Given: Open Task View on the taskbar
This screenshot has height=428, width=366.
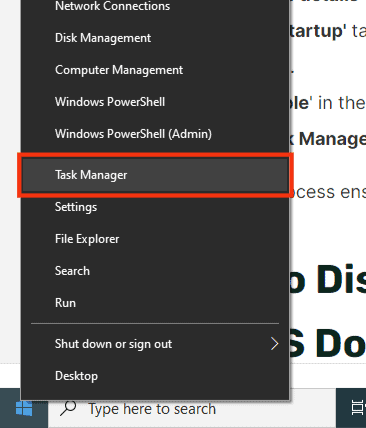Looking at the screenshot, I should click(x=358, y=409).
